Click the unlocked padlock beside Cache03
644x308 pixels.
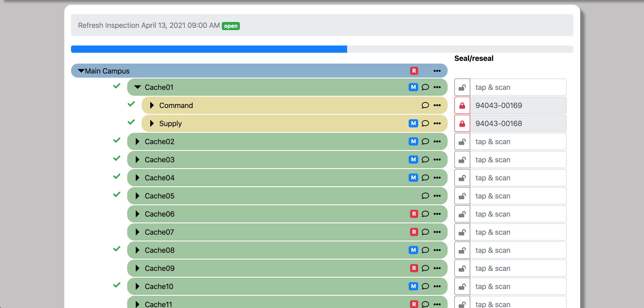pos(462,160)
